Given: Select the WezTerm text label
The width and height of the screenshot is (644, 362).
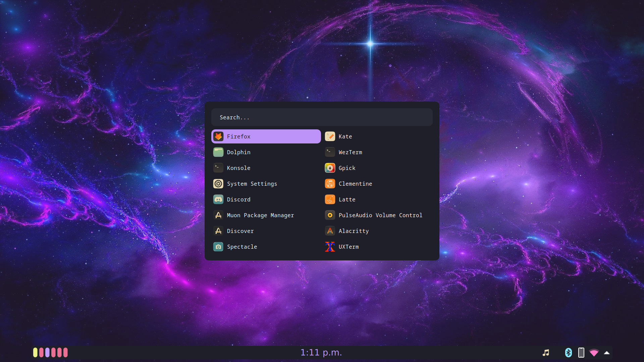Looking at the screenshot, I should click(350, 152).
